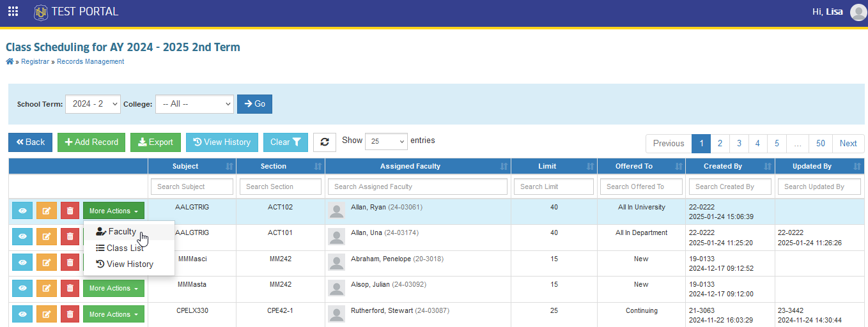Focus the Search Assigned Faculty field
Viewport: 868px width, 327px height.
coord(417,186)
